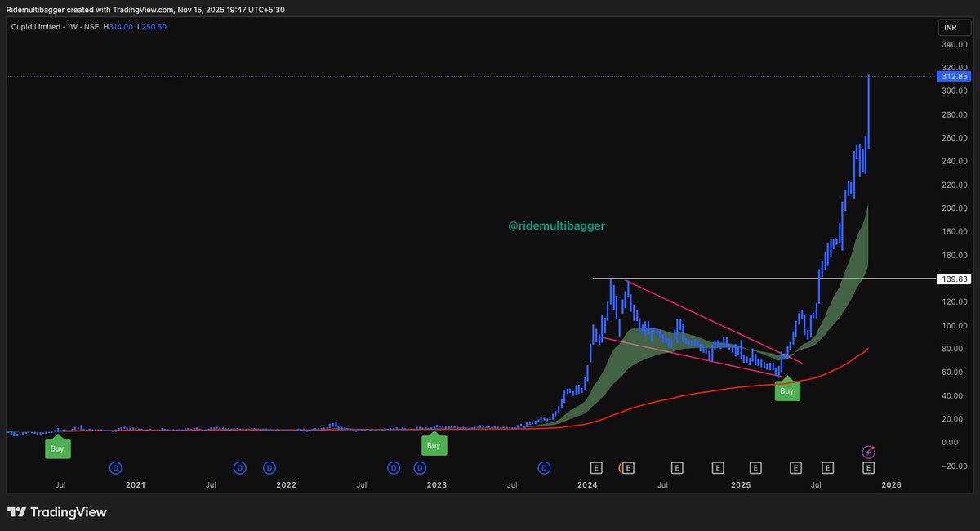Click the dividend marker just before 2021
The width and height of the screenshot is (980, 531).
116,468
